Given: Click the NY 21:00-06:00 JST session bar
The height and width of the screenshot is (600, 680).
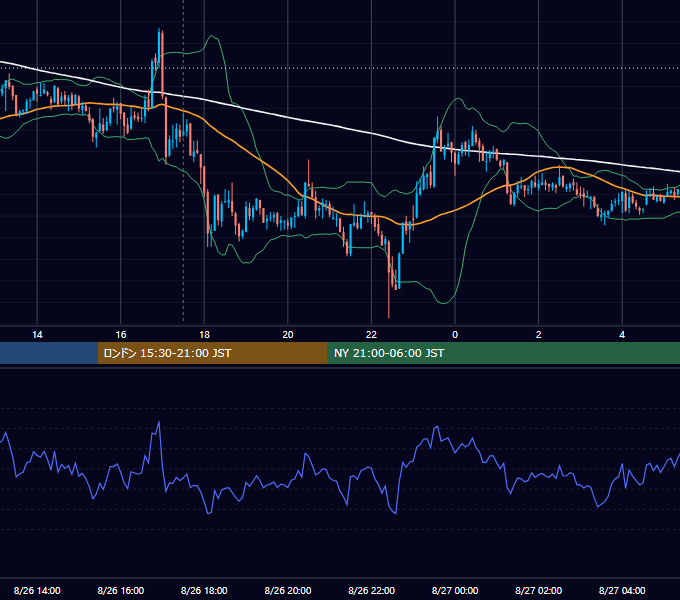Looking at the screenshot, I should pos(503,353).
